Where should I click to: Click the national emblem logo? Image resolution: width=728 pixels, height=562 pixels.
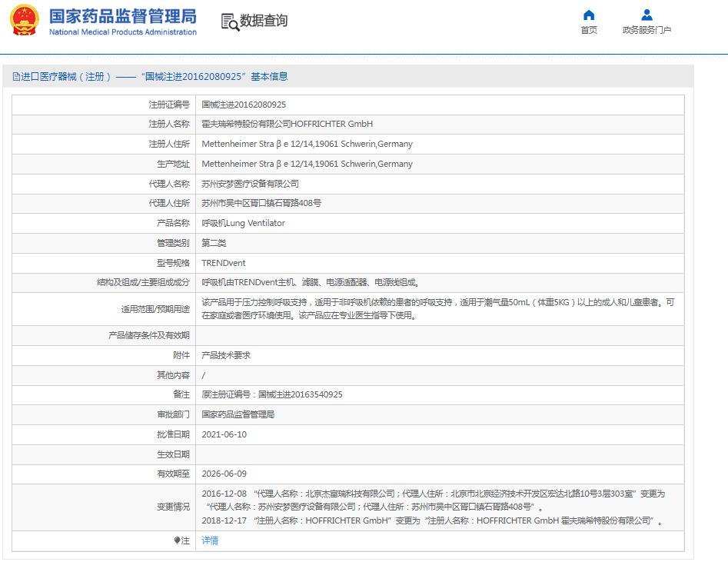(x=24, y=21)
